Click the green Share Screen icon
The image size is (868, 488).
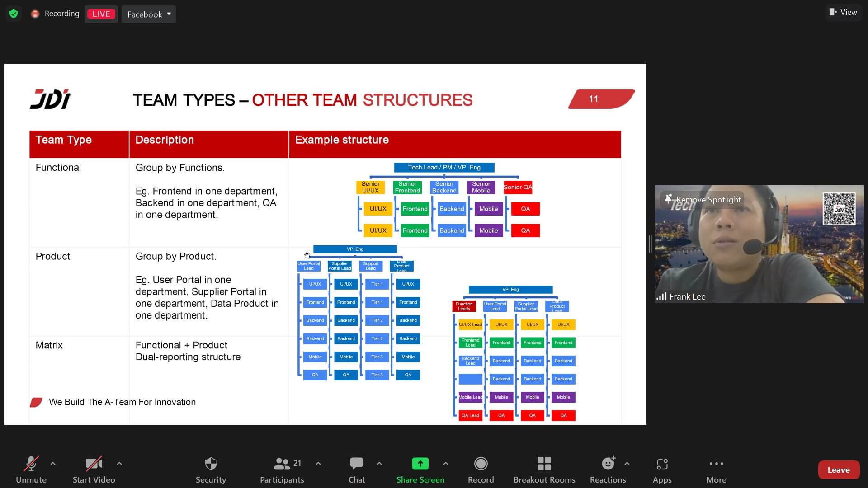click(420, 464)
